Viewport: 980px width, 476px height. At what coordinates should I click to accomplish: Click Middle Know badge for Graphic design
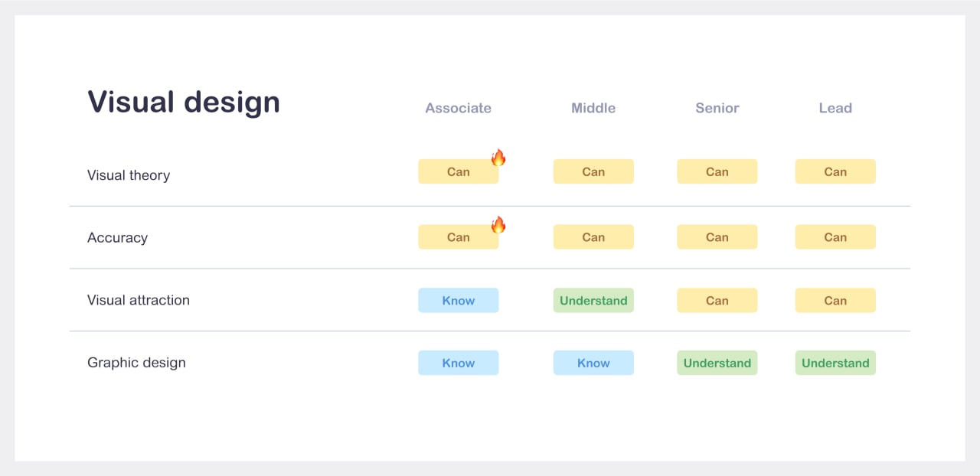click(x=593, y=363)
